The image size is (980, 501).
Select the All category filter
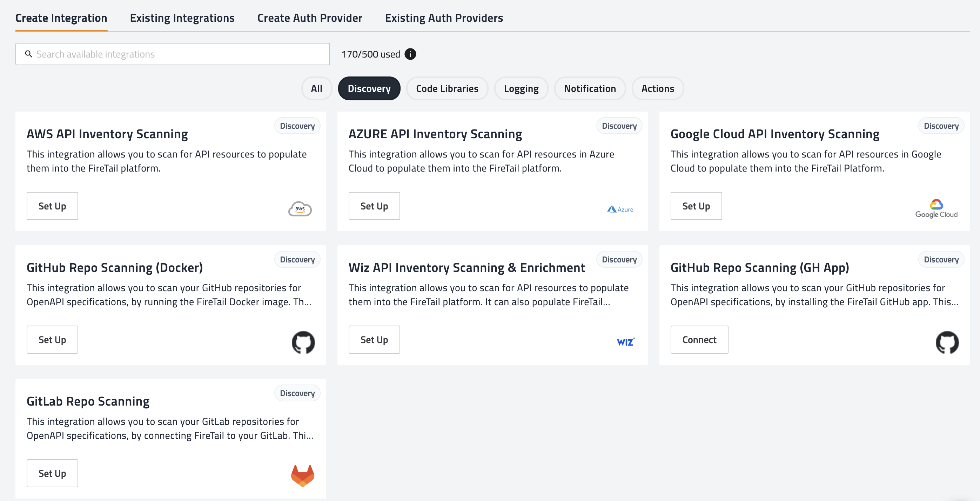[316, 89]
